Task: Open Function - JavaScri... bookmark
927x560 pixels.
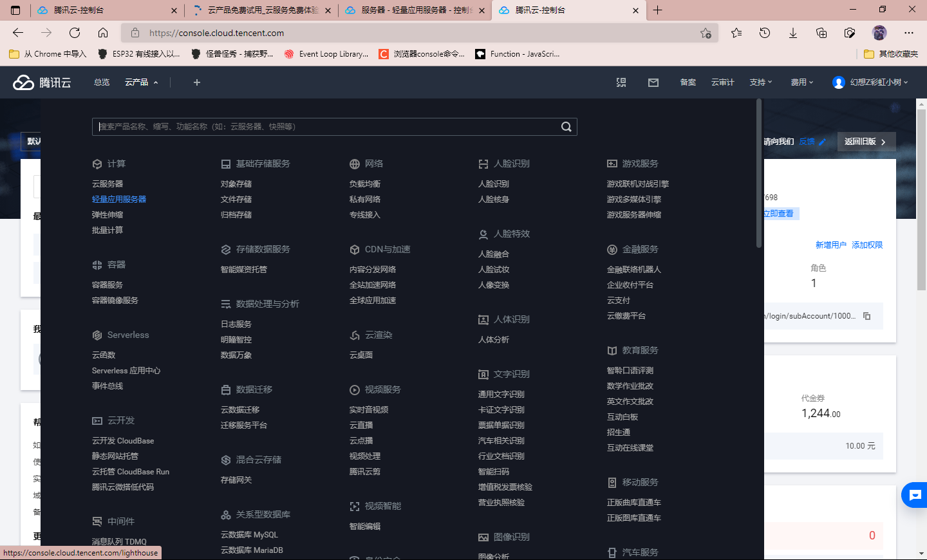Action: (518, 54)
